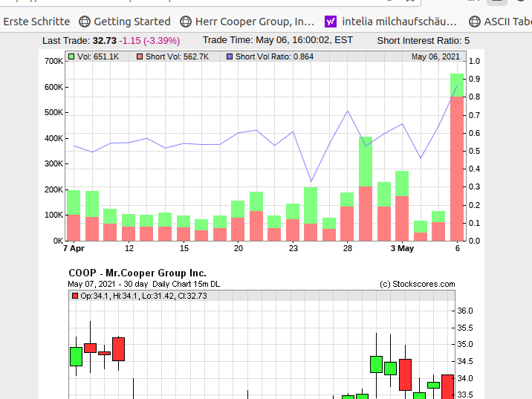Click the Short Interest Ratio: 5 text
This screenshot has width=532, height=399.
click(x=423, y=41)
